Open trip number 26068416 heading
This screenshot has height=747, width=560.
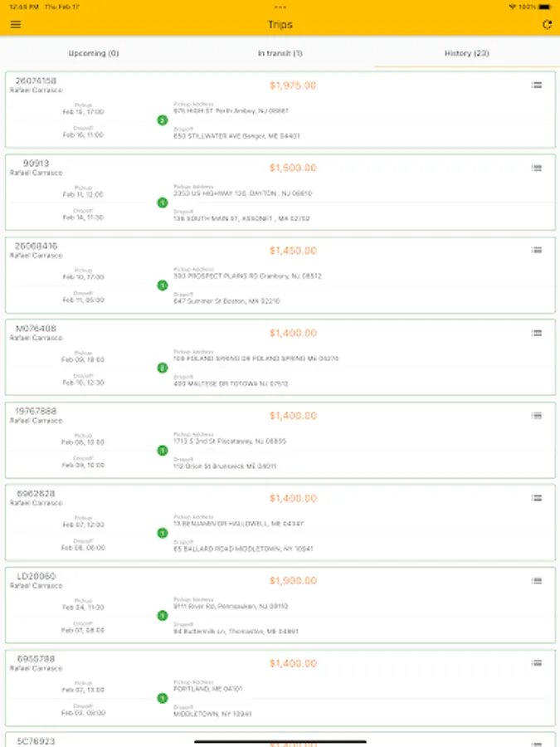click(37, 247)
